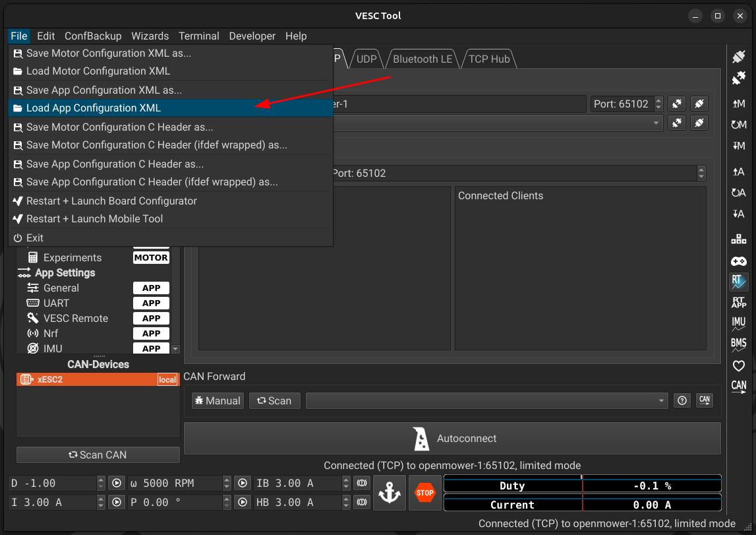Click the Read Motor Configuration icon
756x535 pixels.
click(739, 104)
